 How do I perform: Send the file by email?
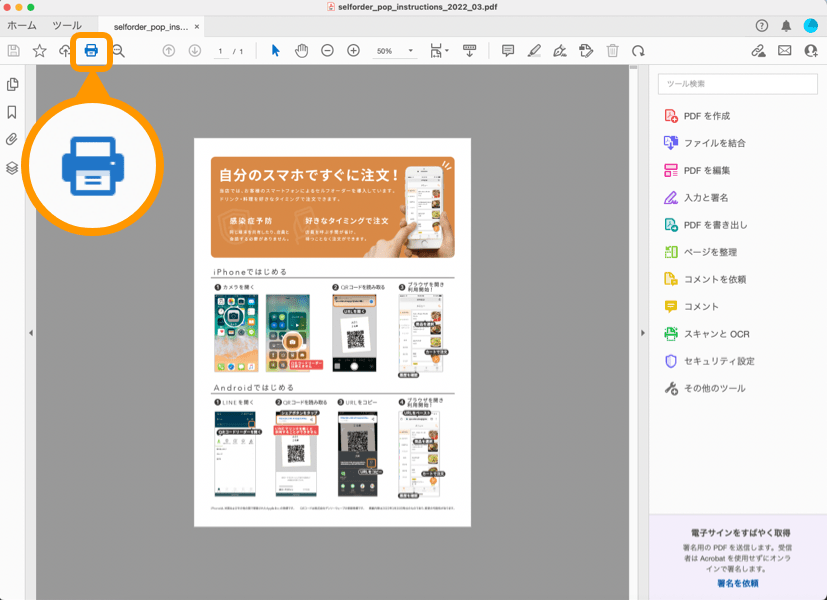pyautogui.click(x=784, y=51)
